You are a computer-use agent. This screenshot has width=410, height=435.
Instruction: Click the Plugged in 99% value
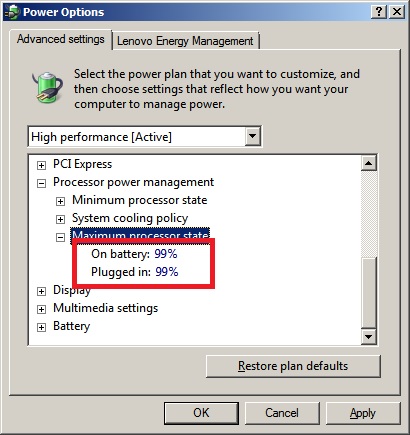click(167, 272)
